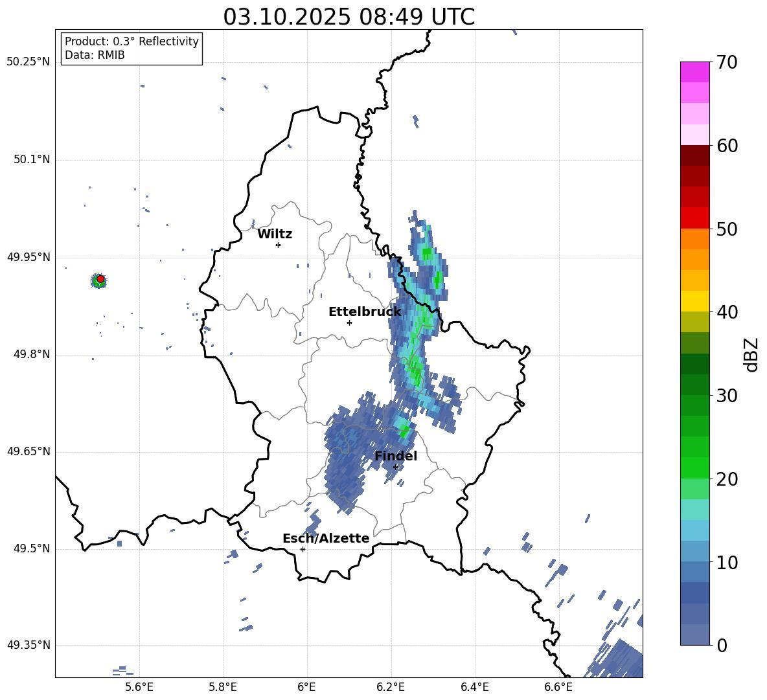Click the steel blue colorbar segment below 10

(694, 572)
